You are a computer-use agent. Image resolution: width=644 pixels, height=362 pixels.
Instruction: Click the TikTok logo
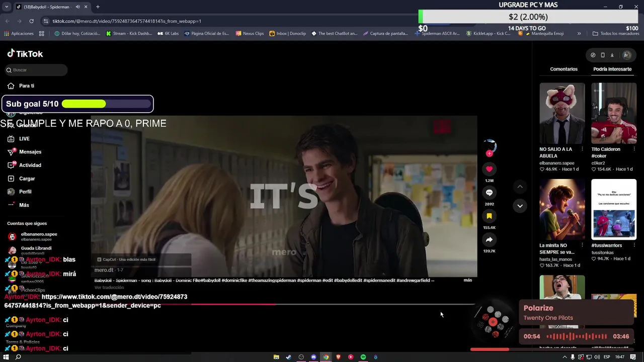pos(25,53)
